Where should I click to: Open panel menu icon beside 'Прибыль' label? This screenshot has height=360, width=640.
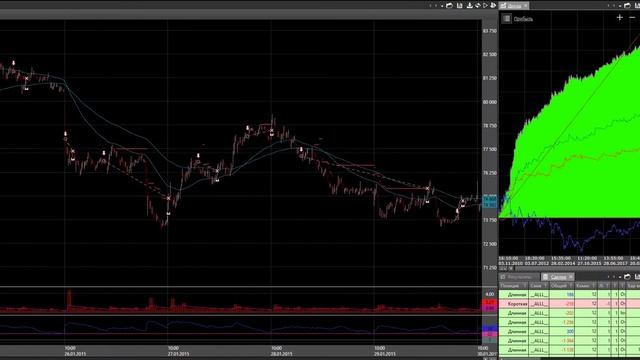click(507, 18)
